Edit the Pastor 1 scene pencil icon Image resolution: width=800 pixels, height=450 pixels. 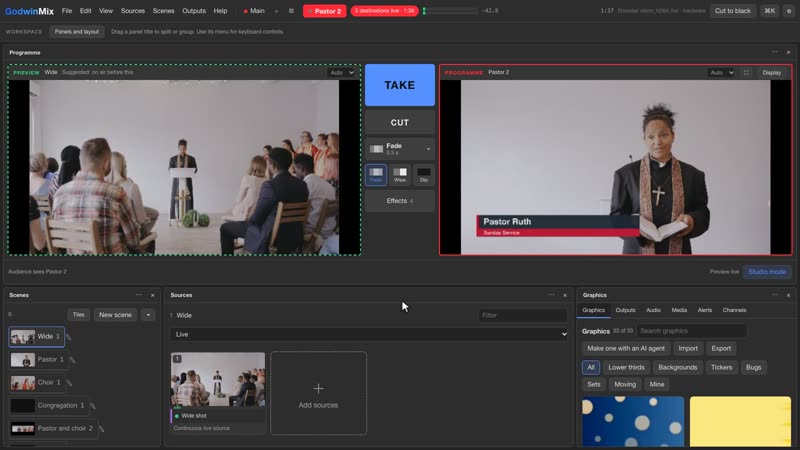click(72, 360)
